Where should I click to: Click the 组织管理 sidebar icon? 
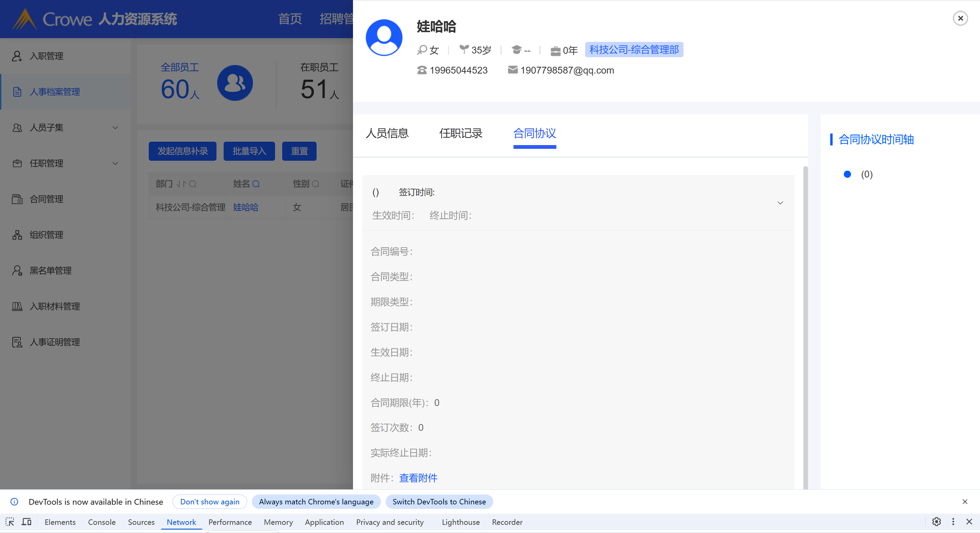(x=17, y=235)
